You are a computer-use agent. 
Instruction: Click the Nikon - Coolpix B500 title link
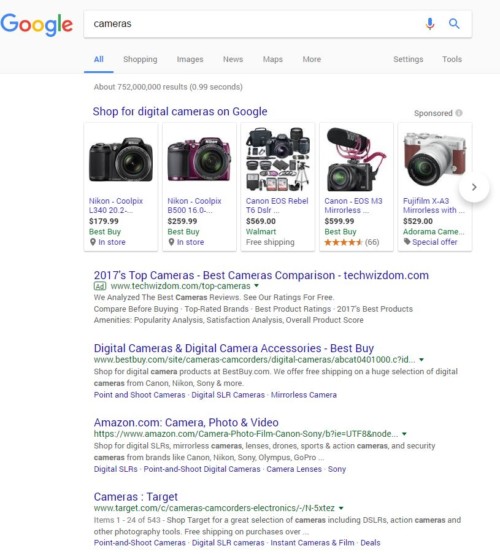pyautogui.click(x=194, y=206)
